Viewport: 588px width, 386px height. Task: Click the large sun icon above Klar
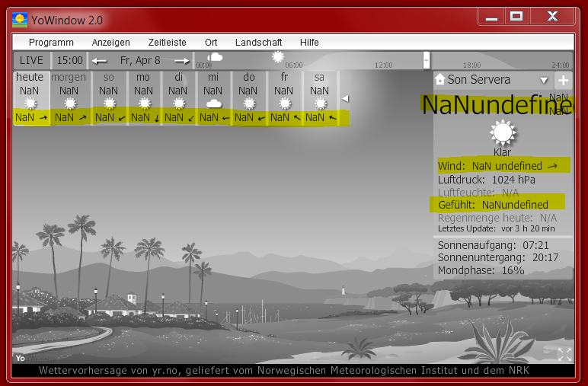pos(502,132)
